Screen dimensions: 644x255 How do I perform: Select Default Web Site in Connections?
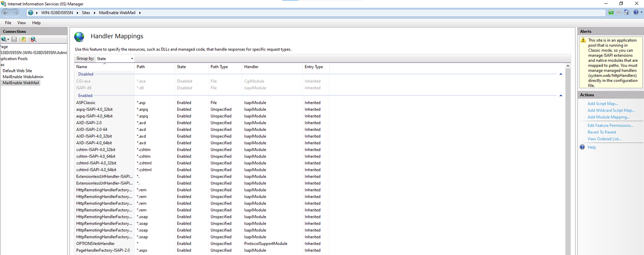pos(17,71)
